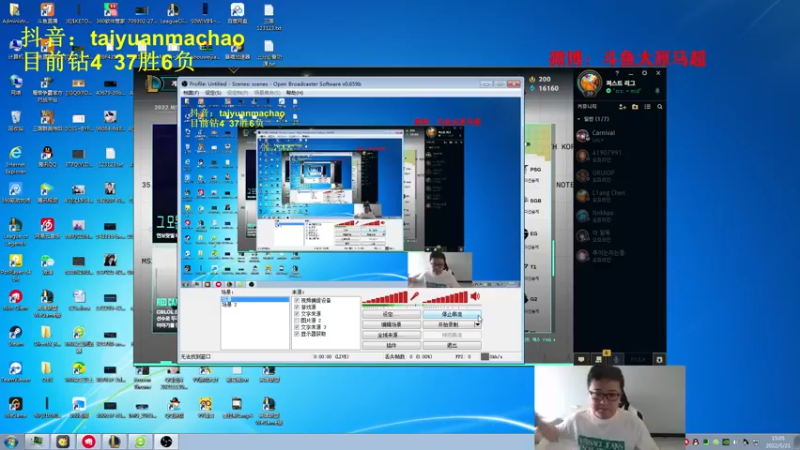Open add friend icon in League client
Viewport: 800px width, 450px height.
622,107
